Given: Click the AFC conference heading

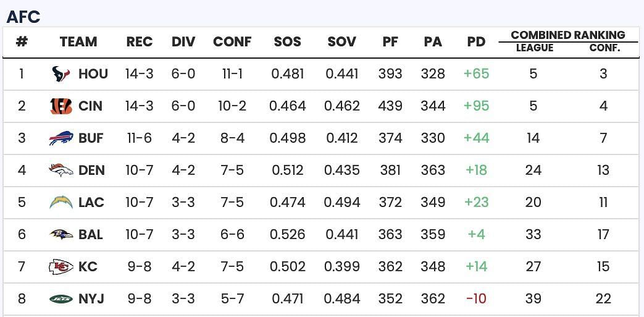Looking at the screenshot, I should pos(23,17).
